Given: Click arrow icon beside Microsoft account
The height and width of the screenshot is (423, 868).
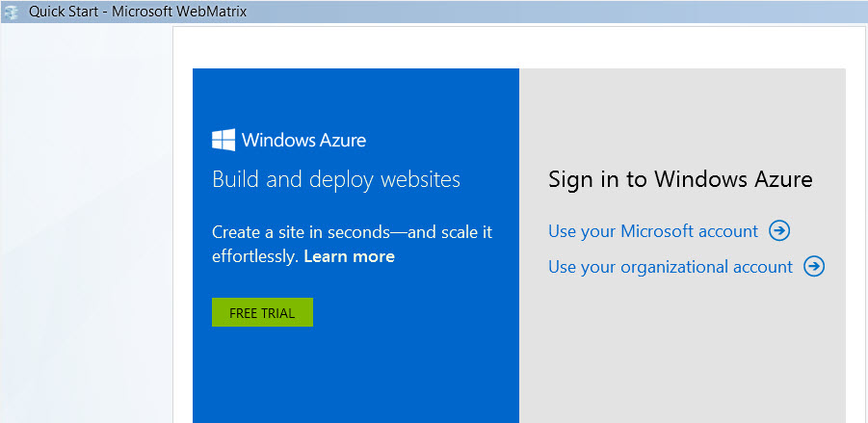Looking at the screenshot, I should [779, 231].
